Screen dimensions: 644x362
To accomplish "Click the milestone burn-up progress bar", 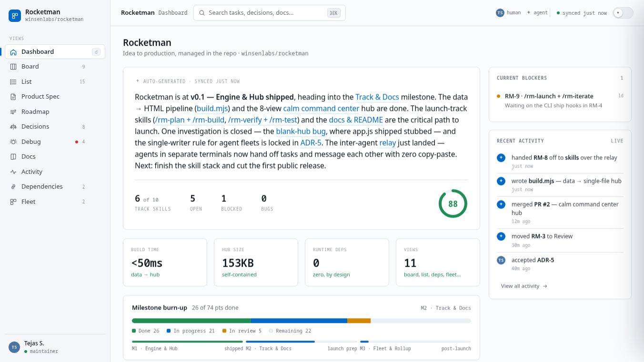I will coord(302,321).
